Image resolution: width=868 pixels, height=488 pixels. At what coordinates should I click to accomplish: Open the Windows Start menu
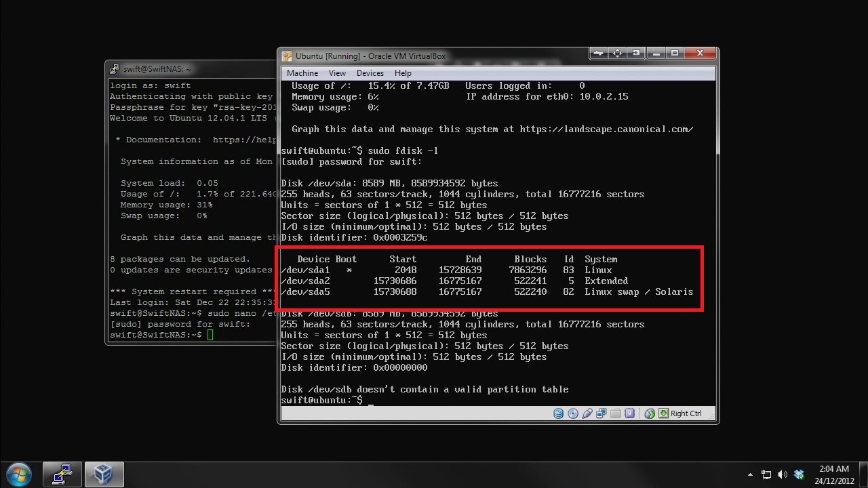[x=18, y=474]
